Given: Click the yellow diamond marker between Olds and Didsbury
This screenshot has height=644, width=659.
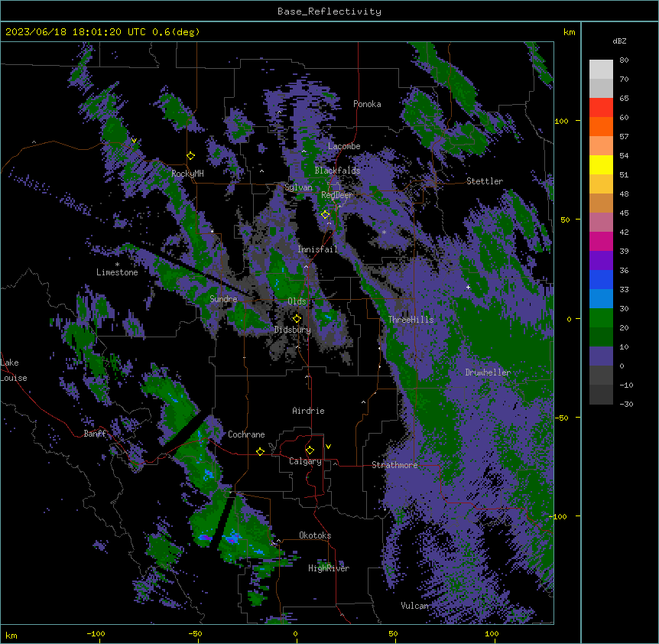Looking at the screenshot, I should coord(297,318).
